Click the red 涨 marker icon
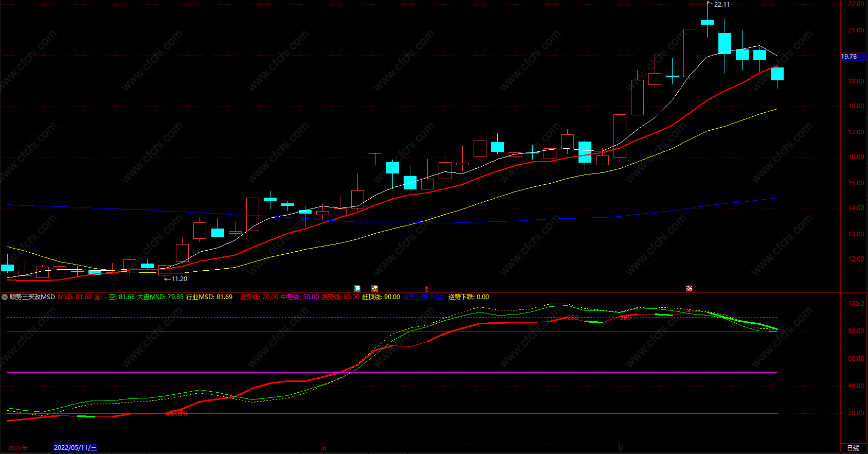 tap(689, 289)
